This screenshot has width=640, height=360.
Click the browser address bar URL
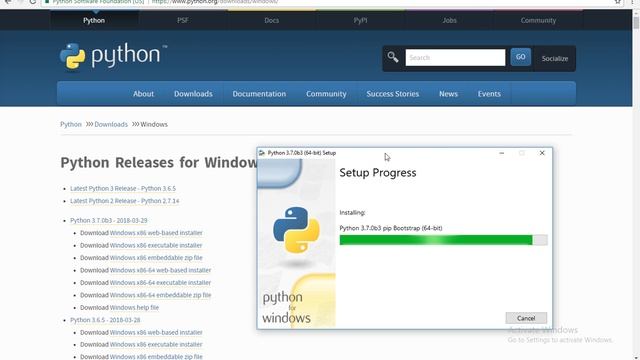pyautogui.click(x=215, y=2)
